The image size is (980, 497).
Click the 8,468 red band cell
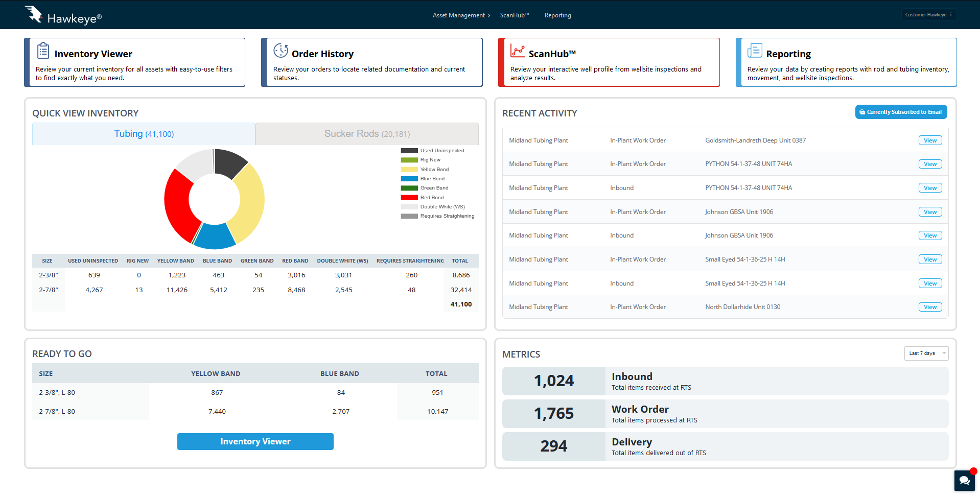point(296,290)
